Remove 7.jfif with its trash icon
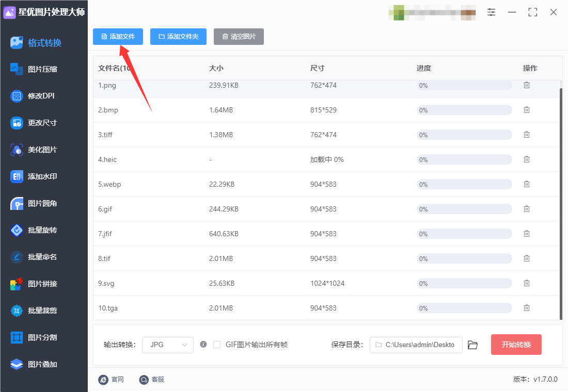Screen dimensions: 568x392 (x=527, y=234)
